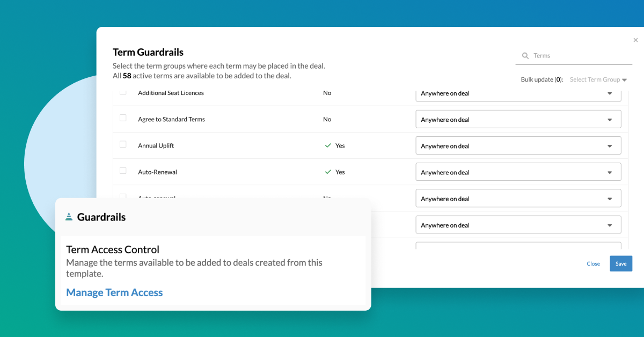Click the green check beside Annual Uplift
This screenshot has height=337, width=644.
pyautogui.click(x=328, y=145)
